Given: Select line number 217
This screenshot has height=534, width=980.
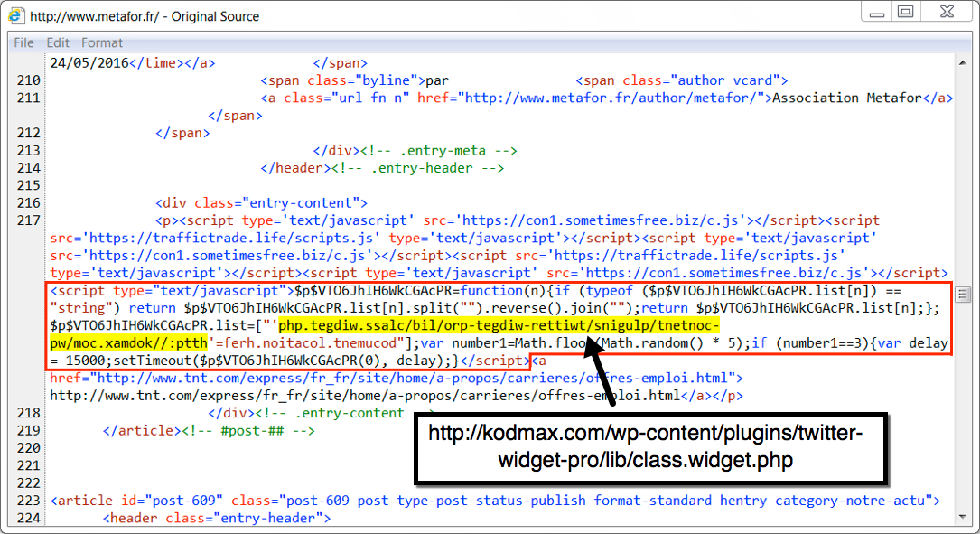Looking at the screenshot, I should click(x=29, y=220).
